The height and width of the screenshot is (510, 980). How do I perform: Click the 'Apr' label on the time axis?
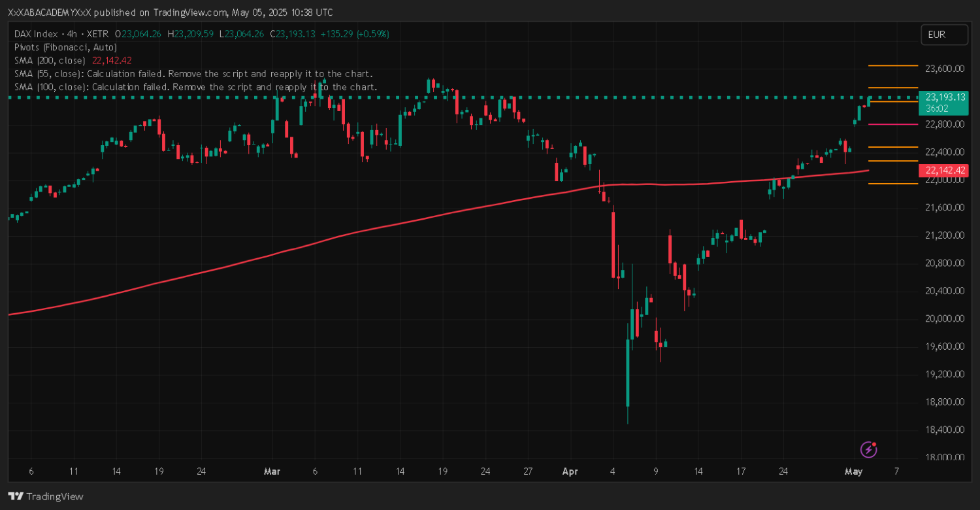570,471
